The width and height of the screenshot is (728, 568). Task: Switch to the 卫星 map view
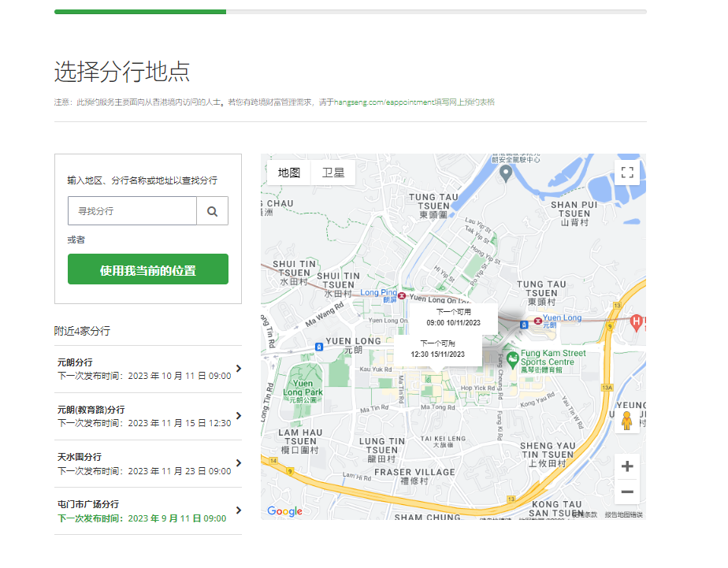(333, 172)
